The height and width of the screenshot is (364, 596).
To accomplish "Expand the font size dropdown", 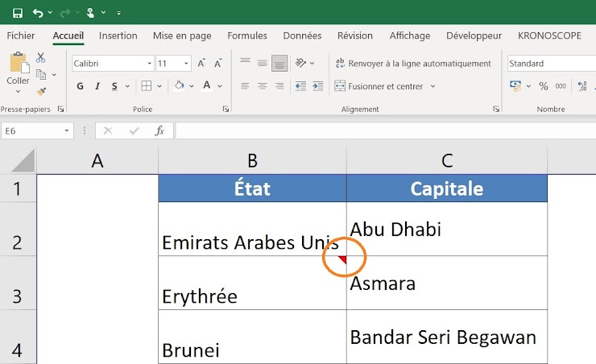I will pyautogui.click(x=186, y=64).
